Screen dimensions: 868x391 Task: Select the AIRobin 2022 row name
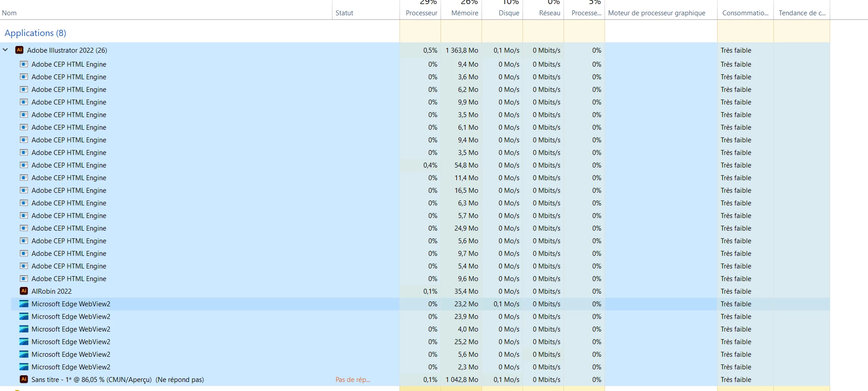click(51, 291)
